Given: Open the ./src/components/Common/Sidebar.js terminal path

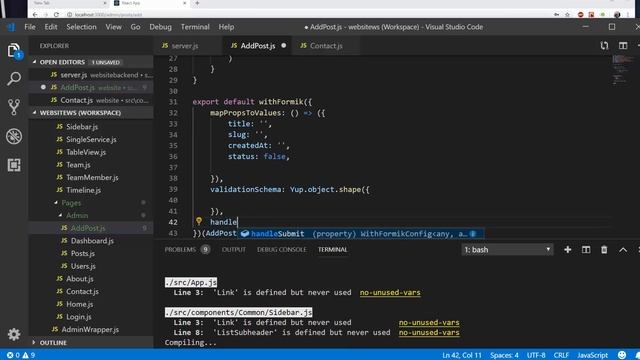Looking at the screenshot, I should 239,312.
